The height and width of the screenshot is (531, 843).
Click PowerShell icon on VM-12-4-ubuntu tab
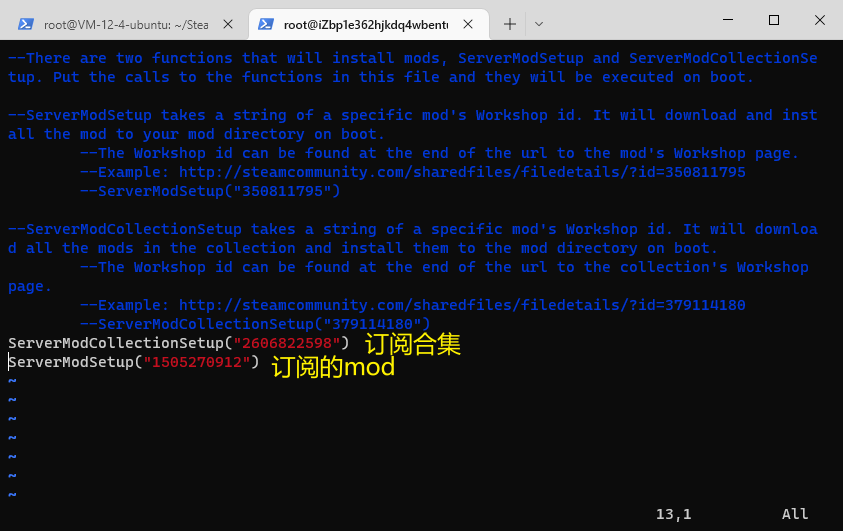pyautogui.click(x=26, y=24)
